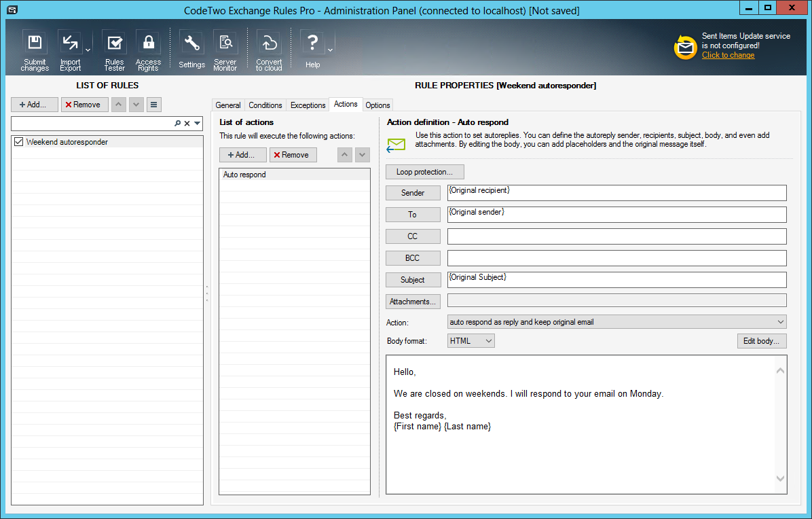
Task: Click the To field with {Original sender}
Action: [616, 215]
